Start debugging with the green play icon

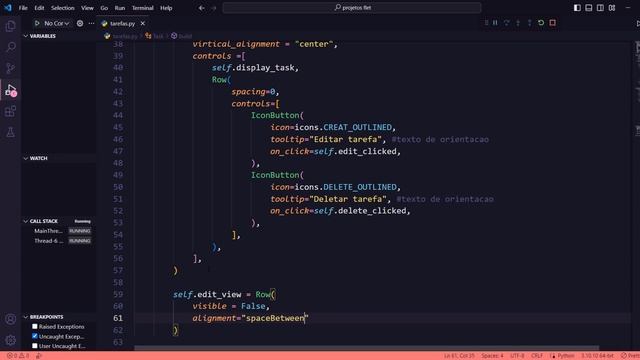37,23
